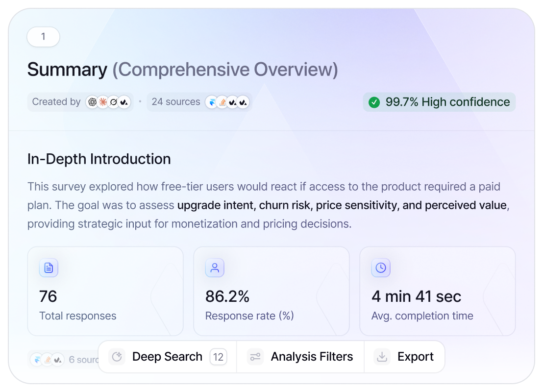Open Deep Search

point(167,357)
